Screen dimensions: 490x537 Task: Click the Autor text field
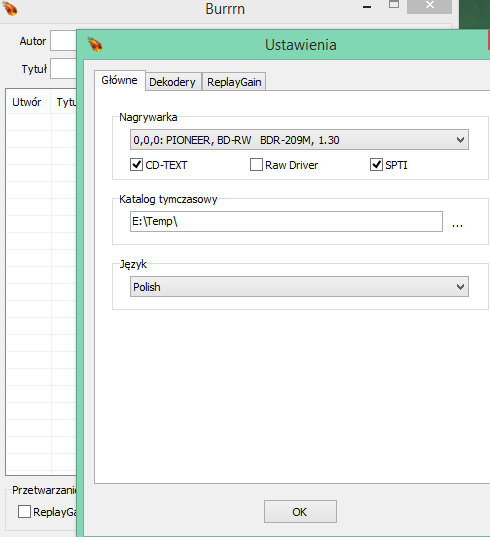click(x=63, y=41)
